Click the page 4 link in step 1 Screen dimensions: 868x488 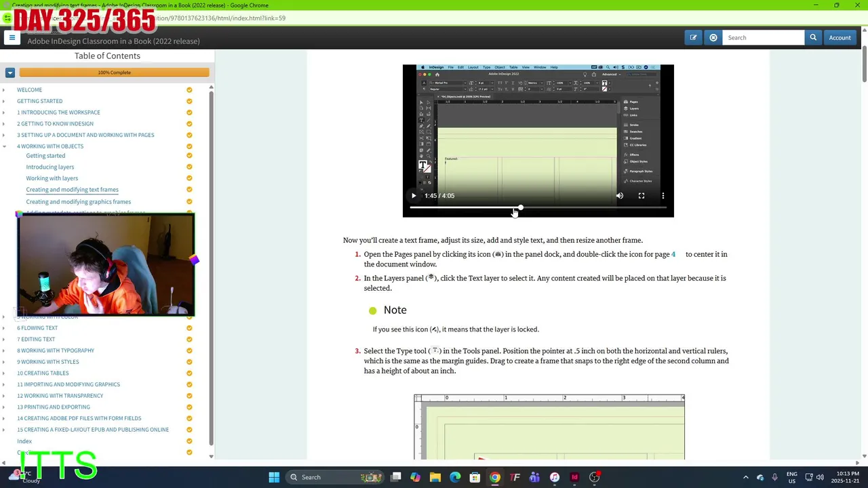673,254
